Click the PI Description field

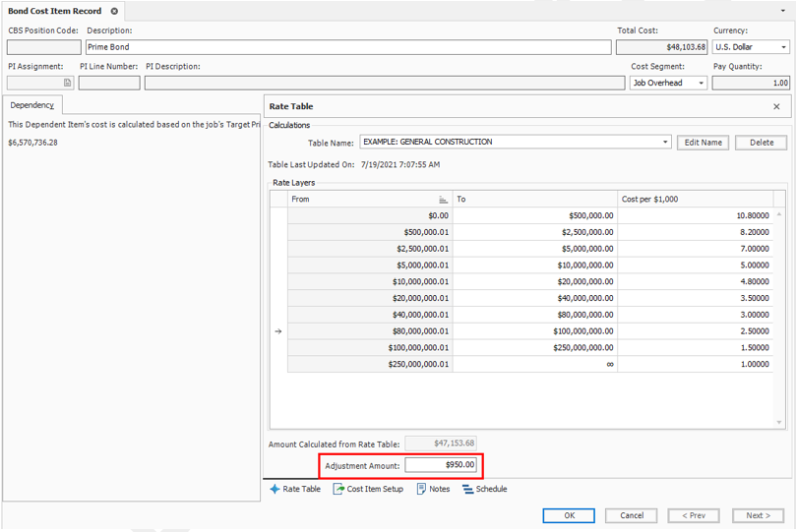[x=385, y=83]
